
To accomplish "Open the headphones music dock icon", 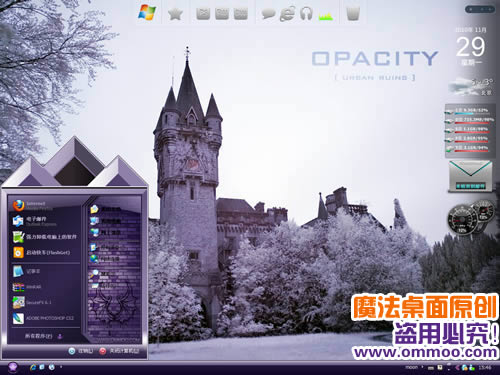I will tap(306, 14).
